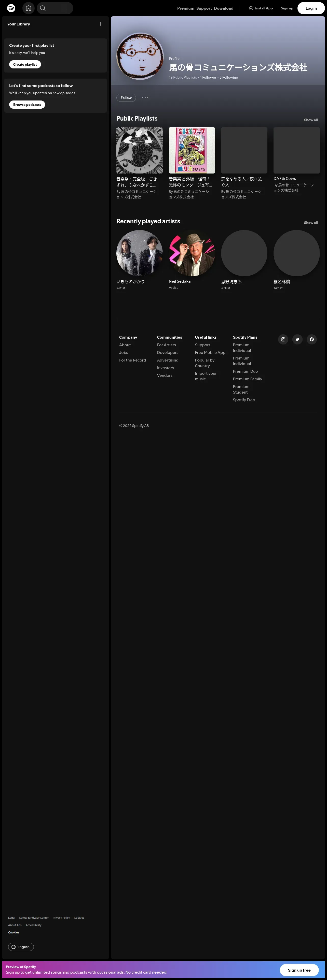Click the Sign up link
Viewport: 327px width, 980px height.
[287, 8]
